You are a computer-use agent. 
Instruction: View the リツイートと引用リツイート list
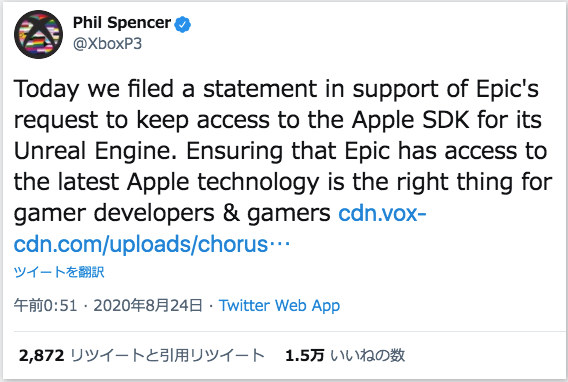pos(167,356)
